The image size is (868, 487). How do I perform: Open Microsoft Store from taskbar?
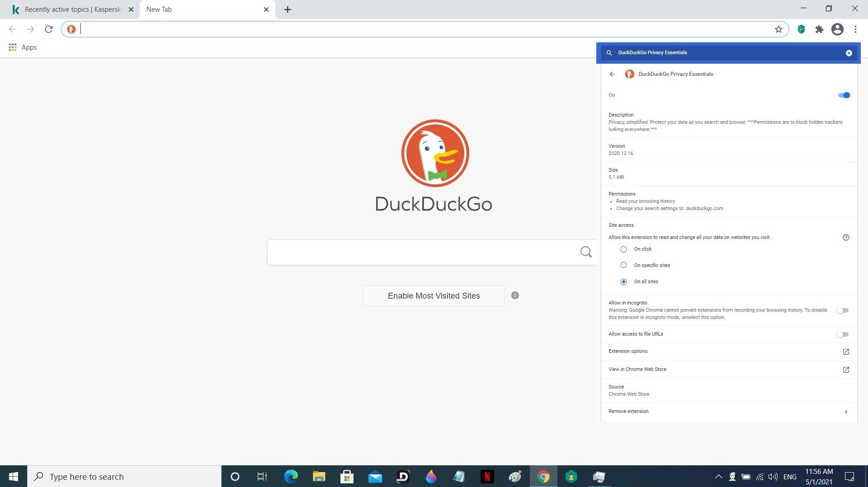pyautogui.click(x=347, y=477)
